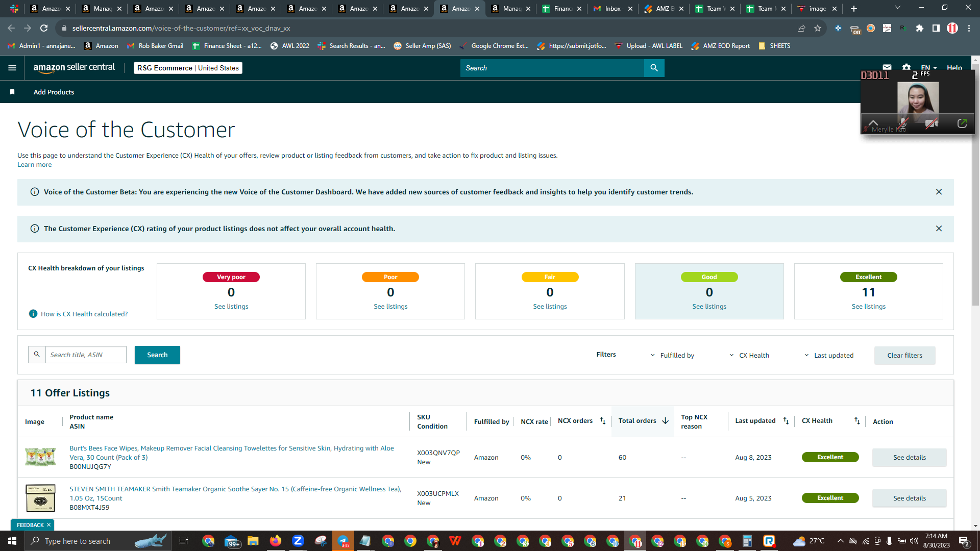Viewport: 980px width, 551px height.
Task: Open the Chrome extensions puzzle icon
Action: 920,28
